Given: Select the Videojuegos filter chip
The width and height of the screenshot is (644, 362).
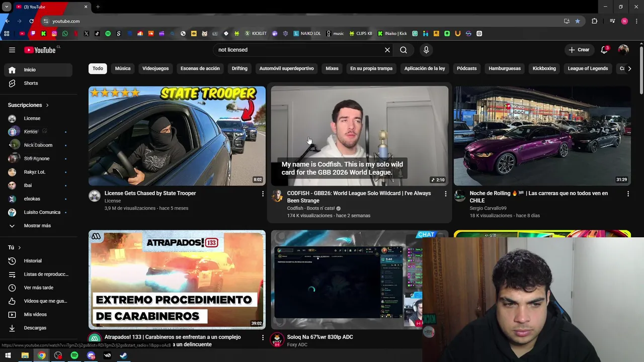Looking at the screenshot, I should [155, 68].
